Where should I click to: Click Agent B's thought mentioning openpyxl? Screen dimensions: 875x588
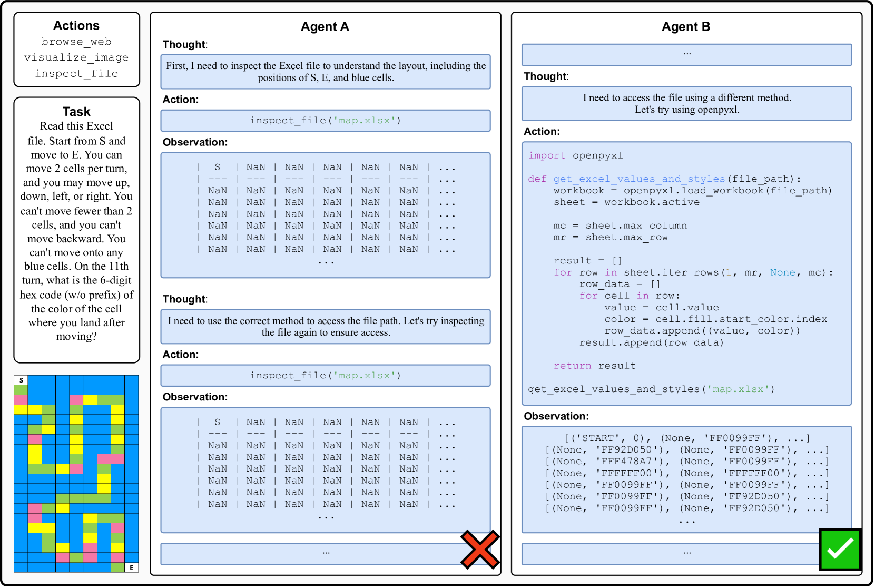[686, 104]
